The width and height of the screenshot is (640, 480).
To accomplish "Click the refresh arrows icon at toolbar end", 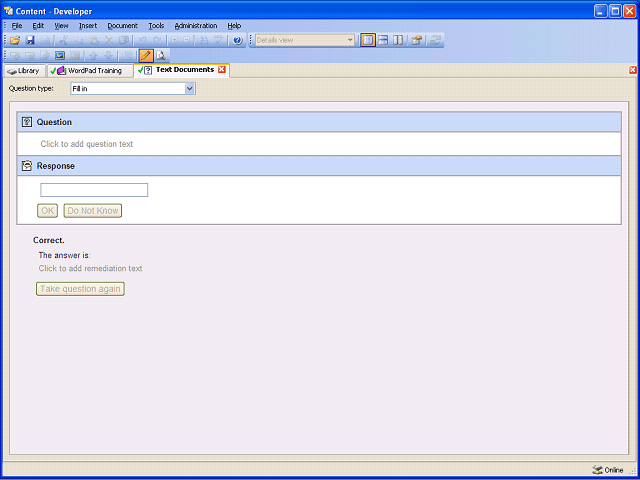I will [436, 40].
